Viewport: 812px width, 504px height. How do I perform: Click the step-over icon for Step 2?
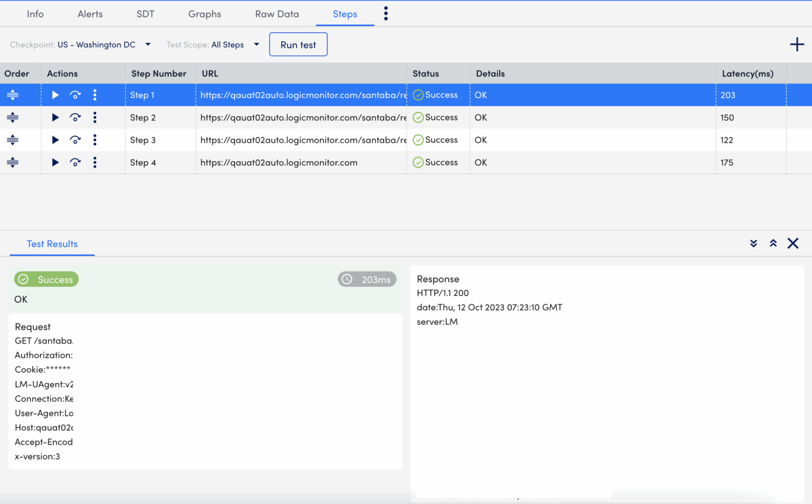click(x=75, y=117)
